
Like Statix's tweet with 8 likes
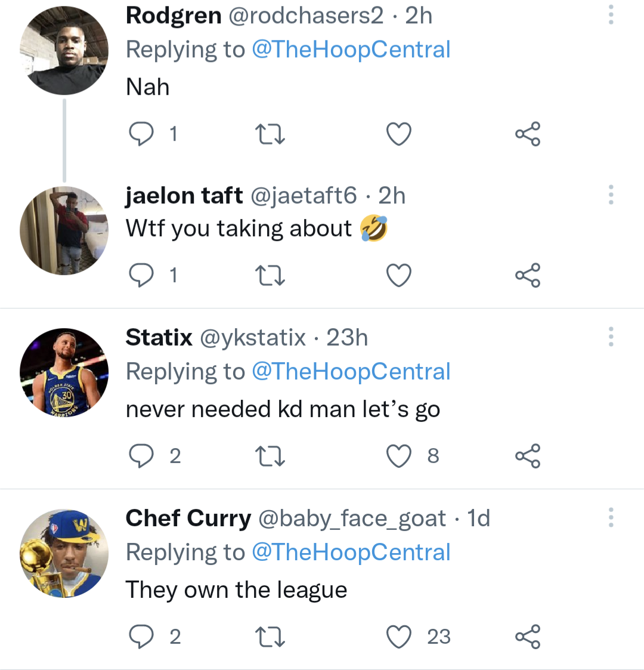[399, 456]
